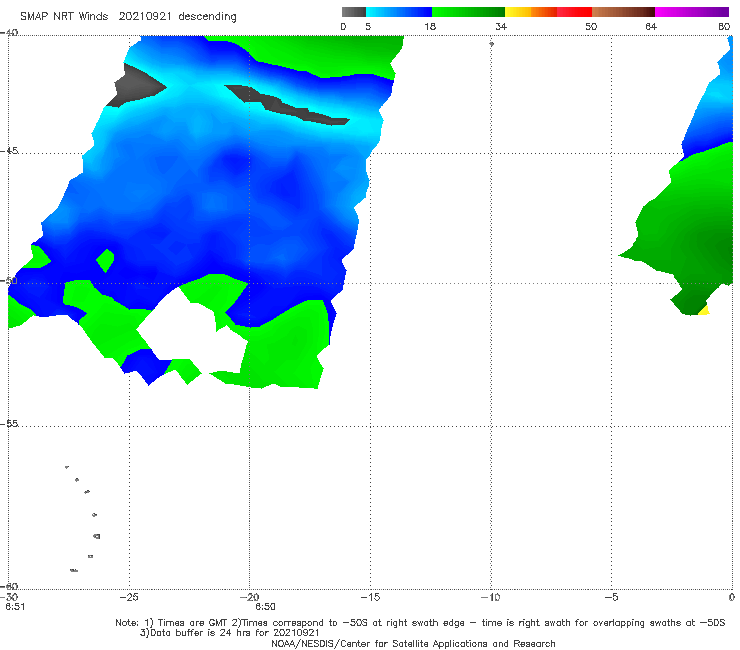Click the color bar label '18'

tap(430, 26)
